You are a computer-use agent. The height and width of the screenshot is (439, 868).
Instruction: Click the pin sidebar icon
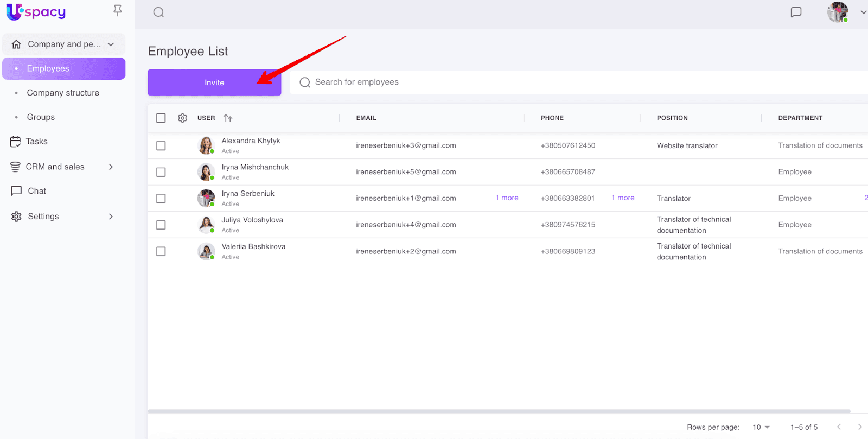coord(117,11)
